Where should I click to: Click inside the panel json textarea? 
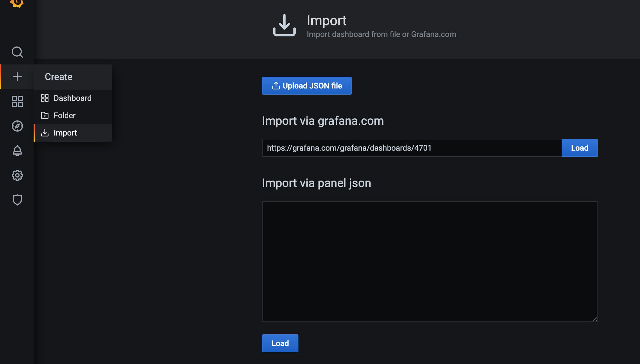click(430, 262)
